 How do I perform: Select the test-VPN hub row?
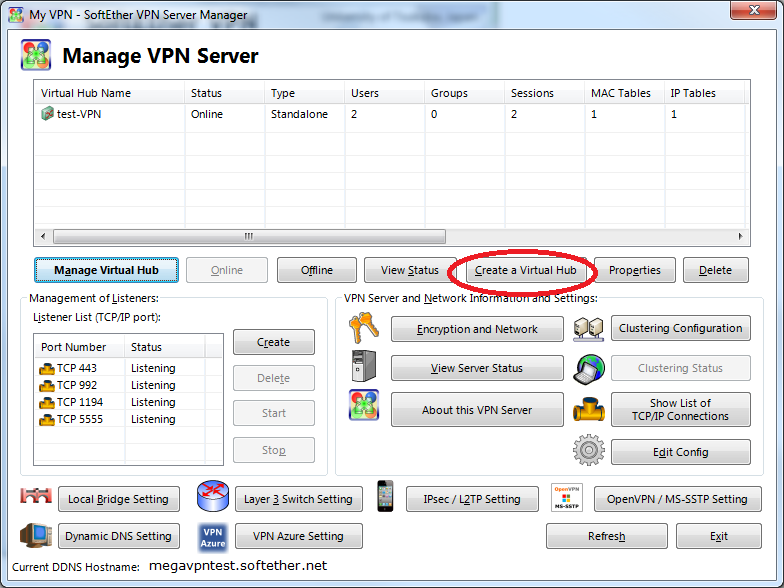point(392,114)
